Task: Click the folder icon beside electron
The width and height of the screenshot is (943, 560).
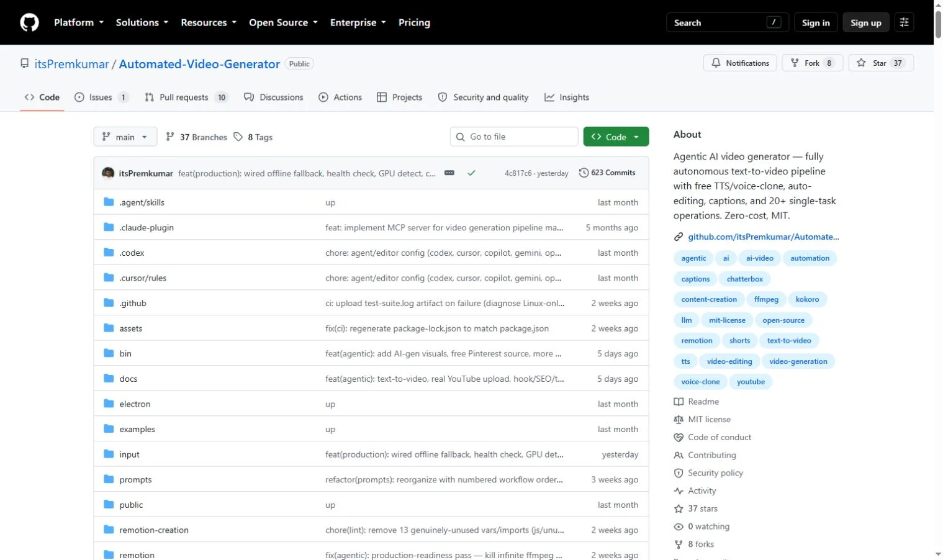Action: coord(109,404)
